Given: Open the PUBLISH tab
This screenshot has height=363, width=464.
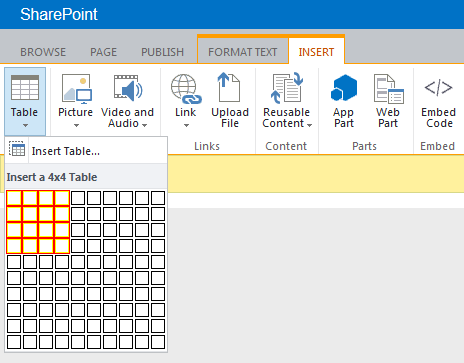Looking at the screenshot, I should click(162, 52).
